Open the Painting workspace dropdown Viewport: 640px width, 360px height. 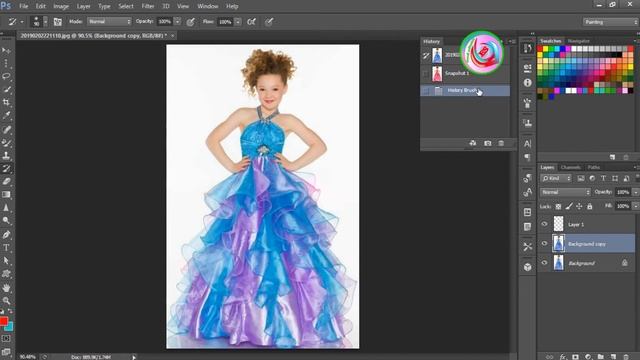pyautogui.click(x=611, y=22)
